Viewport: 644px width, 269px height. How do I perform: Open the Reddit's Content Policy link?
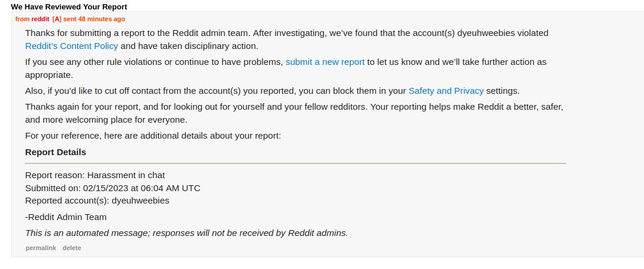click(71, 46)
